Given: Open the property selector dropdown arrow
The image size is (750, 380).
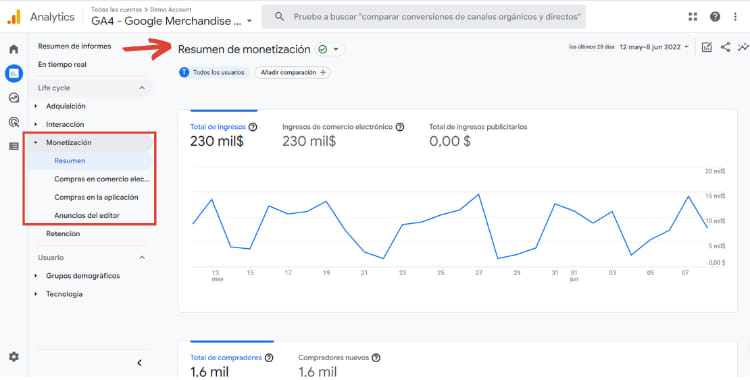Looking at the screenshot, I should pyautogui.click(x=249, y=22).
